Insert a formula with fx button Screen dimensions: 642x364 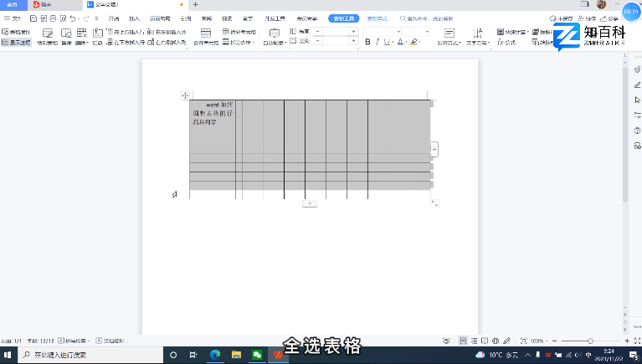coord(506,42)
